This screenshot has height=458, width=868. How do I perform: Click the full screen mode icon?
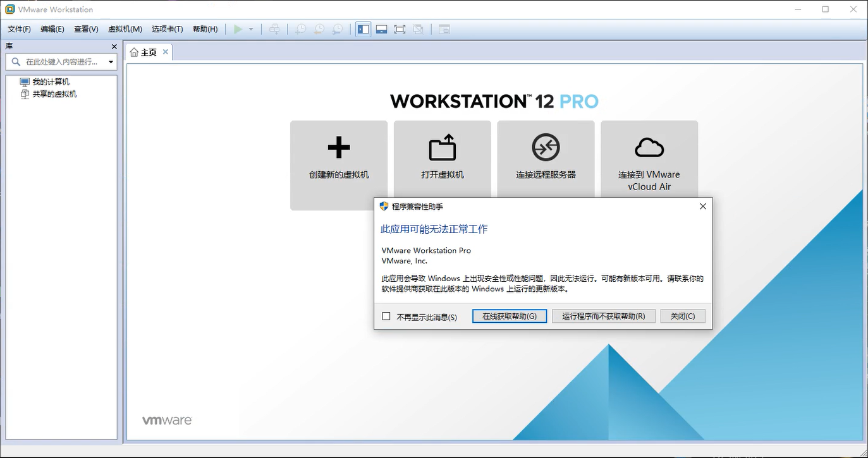400,29
